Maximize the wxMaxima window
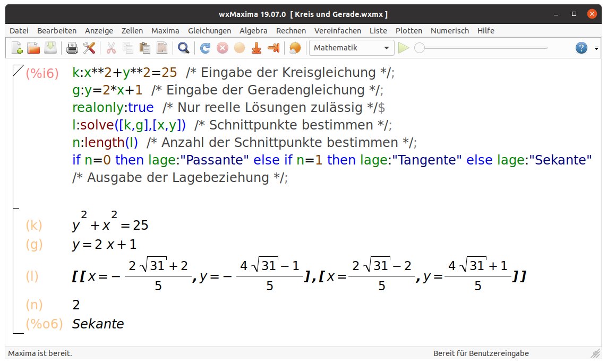 point(574,14)
